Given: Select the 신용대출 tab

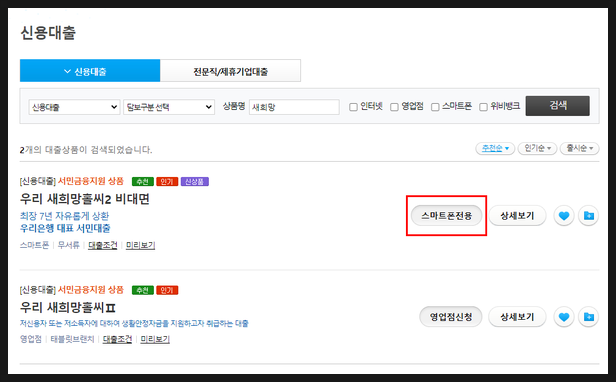Looking at the screenshot, I should [x=90, y=71].
